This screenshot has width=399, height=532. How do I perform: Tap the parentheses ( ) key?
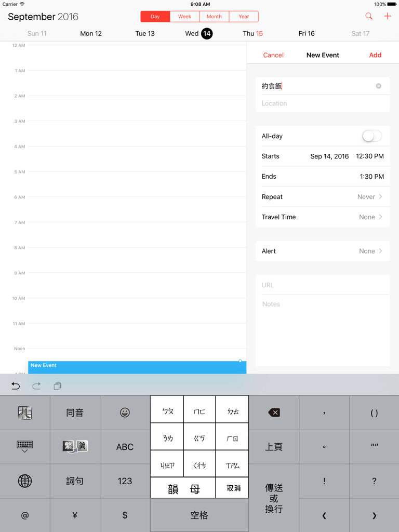pyautogui.click(x=374, y=413)
